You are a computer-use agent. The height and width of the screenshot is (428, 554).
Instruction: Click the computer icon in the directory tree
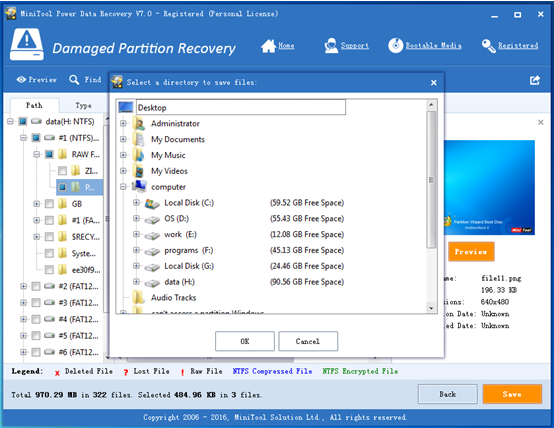tap(139, 187)
